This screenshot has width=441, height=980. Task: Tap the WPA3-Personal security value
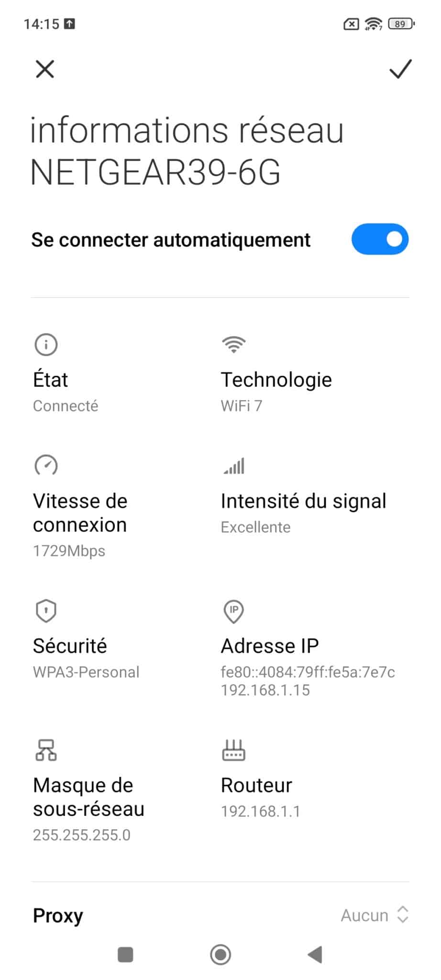(86, 672)
